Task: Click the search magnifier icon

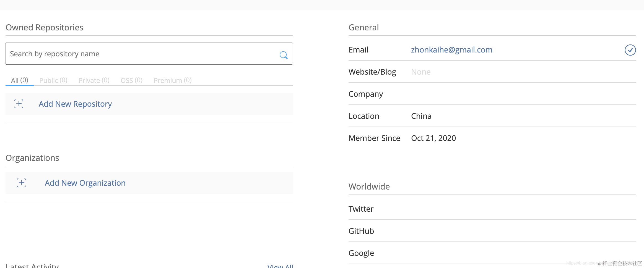Action: 284,55
